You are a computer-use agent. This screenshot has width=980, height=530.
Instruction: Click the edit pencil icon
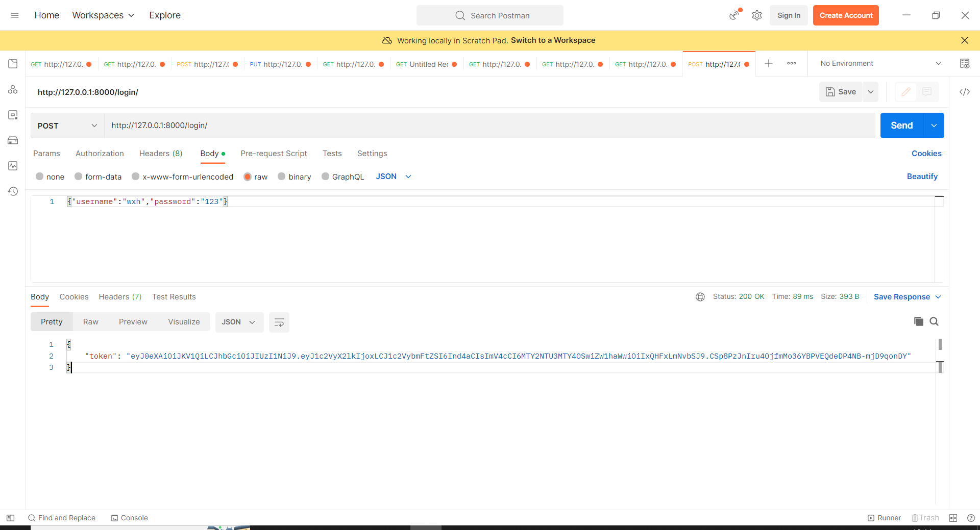pyautogui.click(x=906, y=92)
